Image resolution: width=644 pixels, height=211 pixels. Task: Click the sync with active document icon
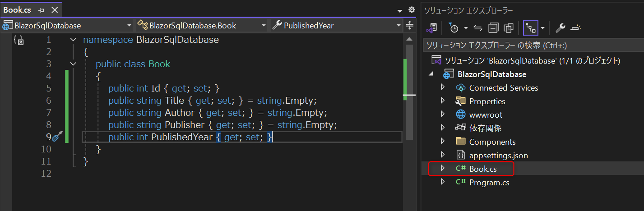[x=478, y=28]
